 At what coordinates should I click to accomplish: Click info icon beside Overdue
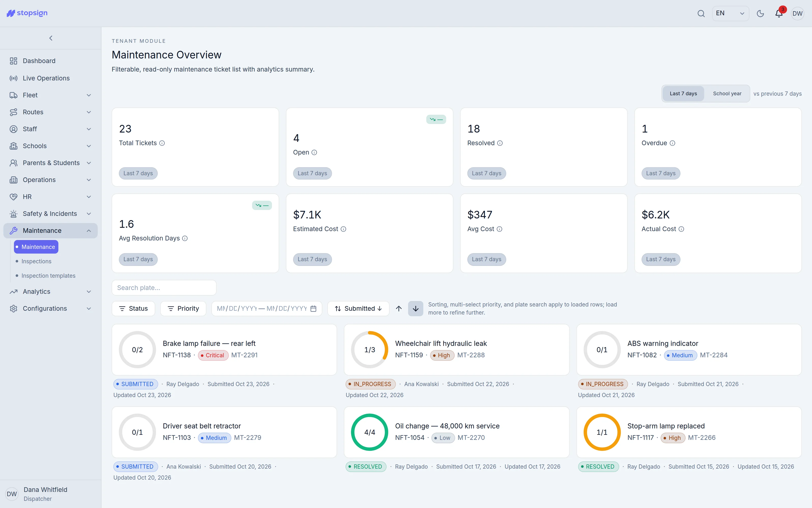672,143
